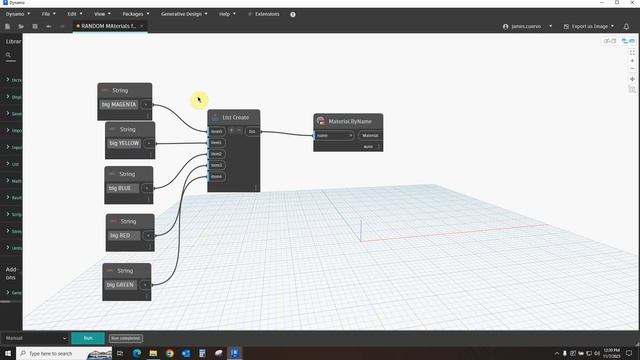Click the Orbit tool icon

(x=632, y=89)
